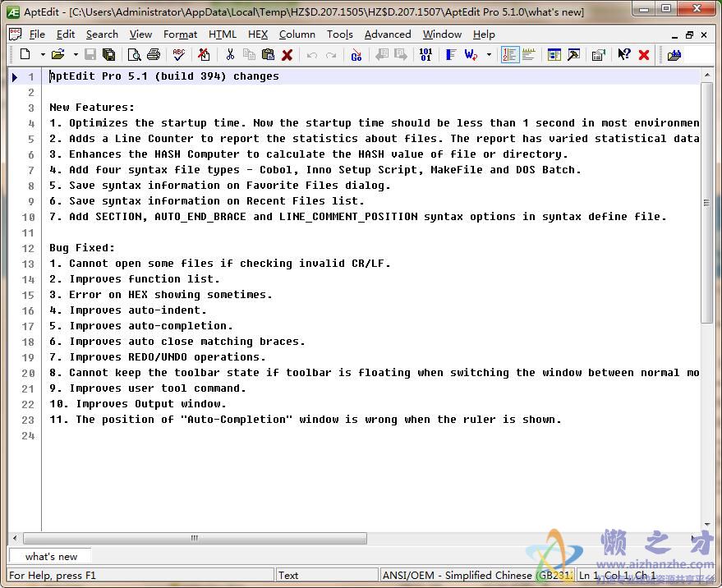Open Print Preview from toolbar
The width and height of the screenshot is (722, 588).
click(x=134, y=55)
